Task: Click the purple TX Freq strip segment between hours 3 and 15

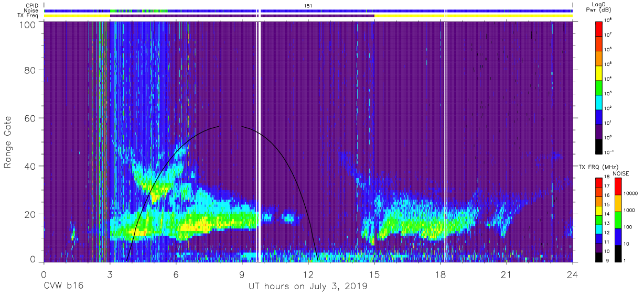Action: pyautogui.click(x=242, y=16)
